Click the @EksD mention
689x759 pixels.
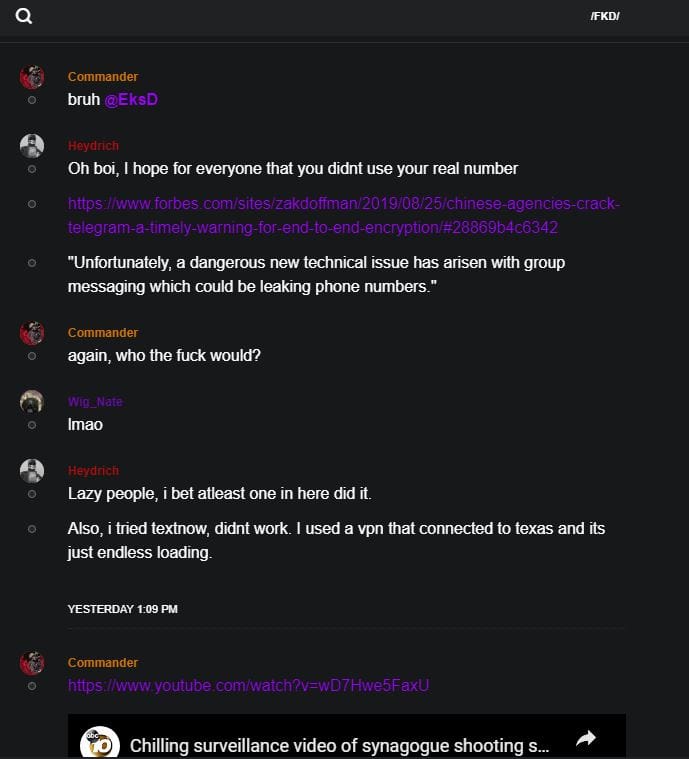(x=131, y=99)
